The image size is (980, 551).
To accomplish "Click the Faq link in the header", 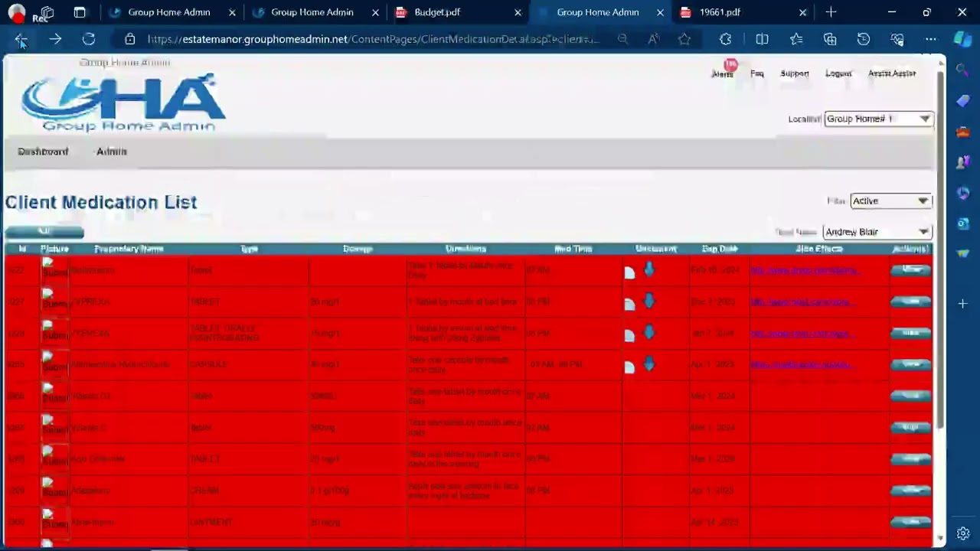I will (x=757, y=73).
